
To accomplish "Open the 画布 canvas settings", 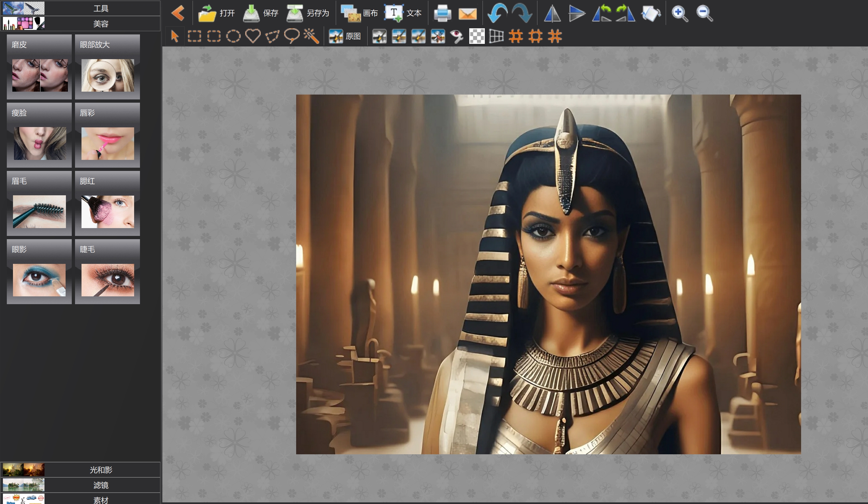I will pos(359,13).
